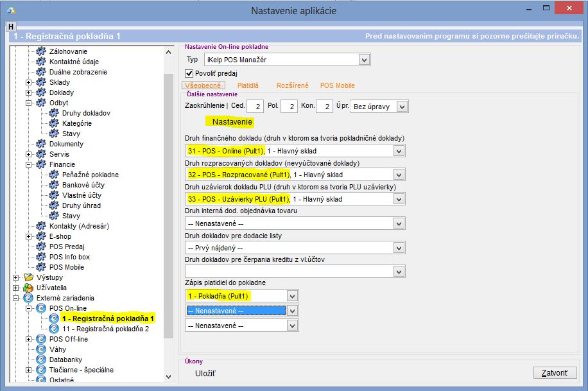Click the Externé zariadenia euro icon
This screenshot has height=391, width=588.
[28, 298]
